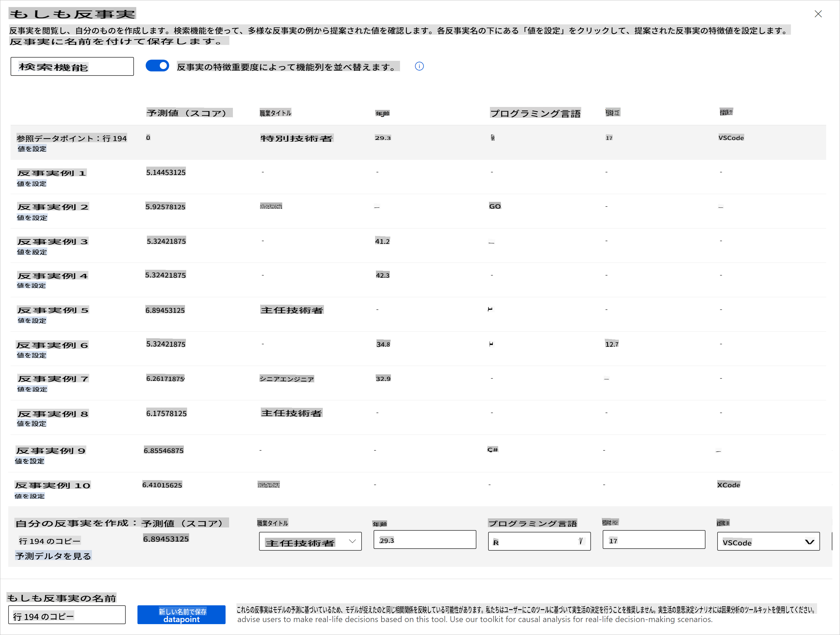Image resolution: width=840 pixels, height=635 pixels.
Task: Click the info icon beside sort toggle
Action: tap(419, 66)
